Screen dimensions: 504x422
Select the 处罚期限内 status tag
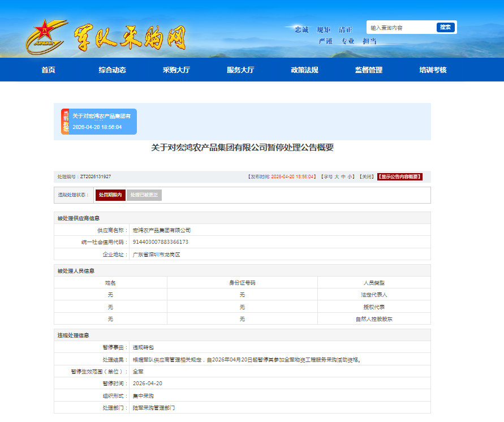point(110,195)
